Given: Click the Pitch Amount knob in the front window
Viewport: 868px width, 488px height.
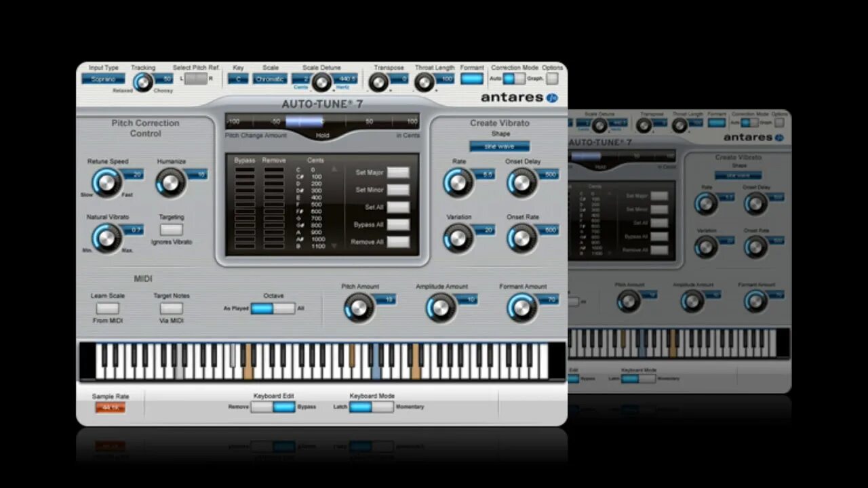Looking at the screenshot, I should click(x=359, y=308).
